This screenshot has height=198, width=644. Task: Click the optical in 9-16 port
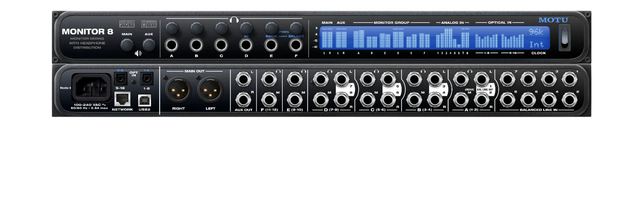(x=120, y=79)
